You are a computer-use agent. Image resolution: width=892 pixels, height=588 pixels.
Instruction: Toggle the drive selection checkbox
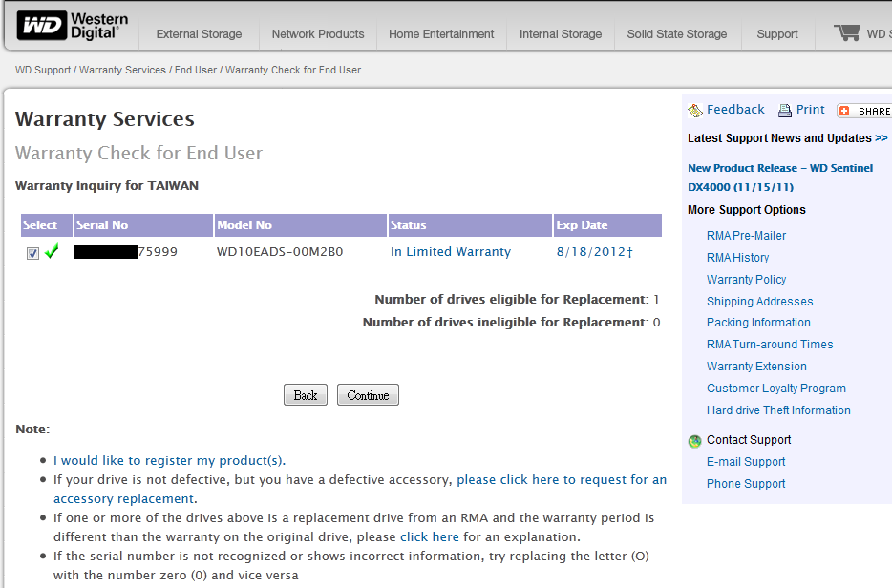(32, 253)
